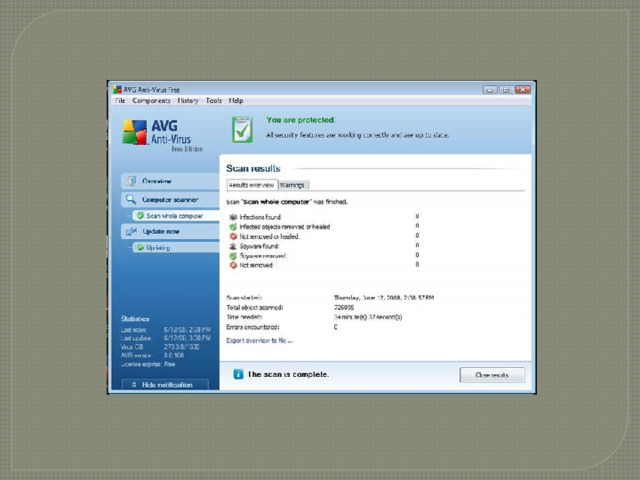Click the Update now sidebar button
640x480 pixels.
click(170, 231)
